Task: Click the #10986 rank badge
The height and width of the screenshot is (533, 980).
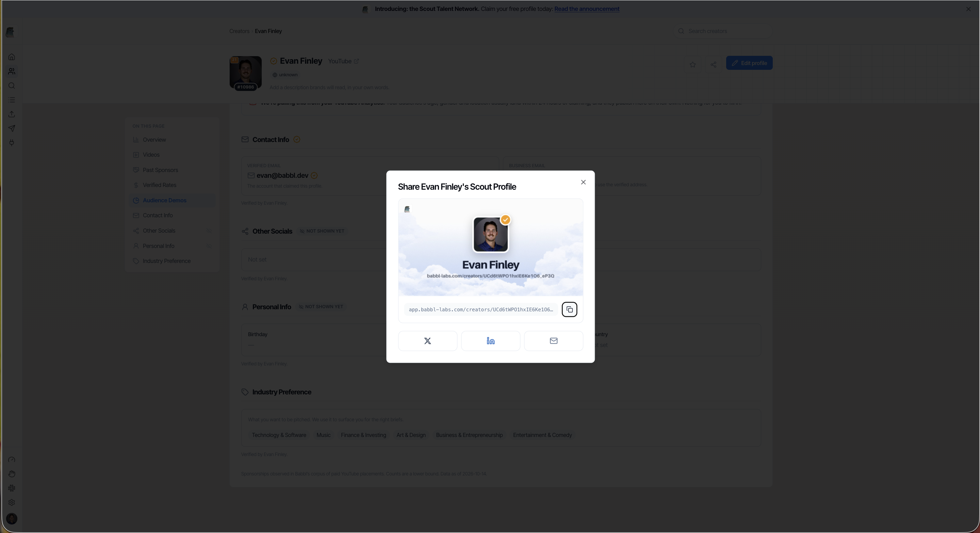Action: pos(245,87)
